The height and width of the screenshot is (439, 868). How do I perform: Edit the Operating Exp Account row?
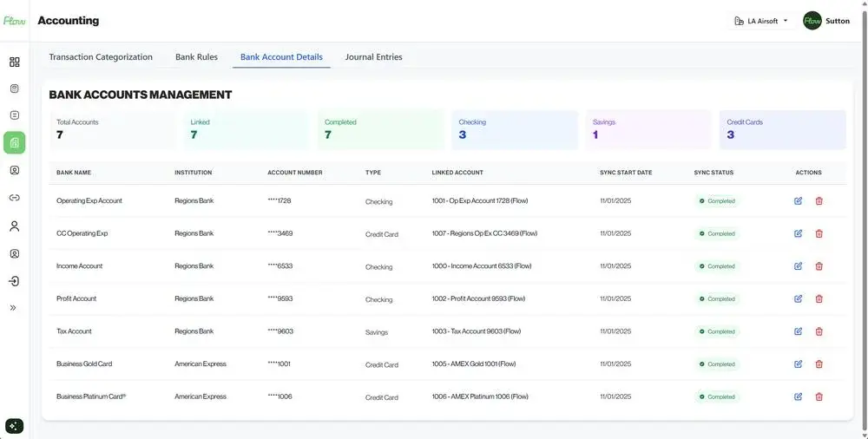tap(798, 201)
